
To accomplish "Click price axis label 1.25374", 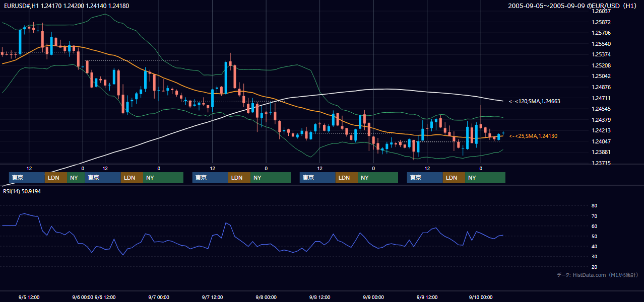I will pyautogui.click(x=601, y=54).
